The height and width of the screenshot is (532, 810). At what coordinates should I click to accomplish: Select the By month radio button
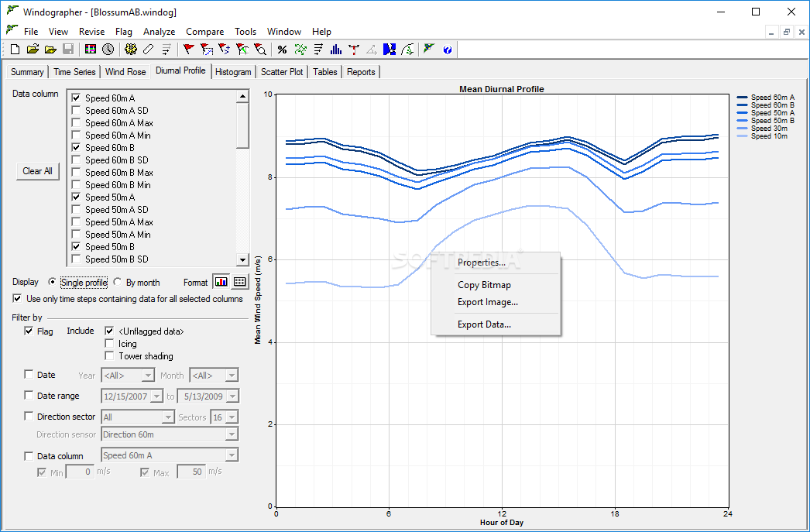click(118, 282)
